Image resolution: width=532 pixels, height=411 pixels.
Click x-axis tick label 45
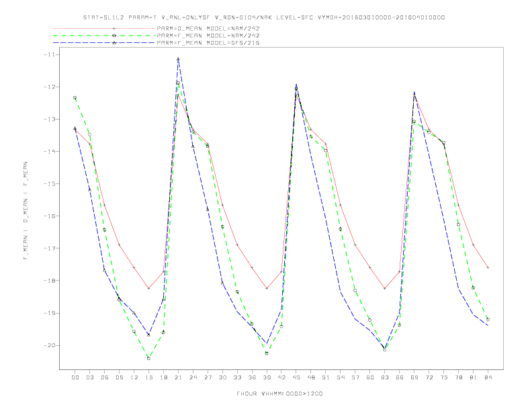[296, 377]
